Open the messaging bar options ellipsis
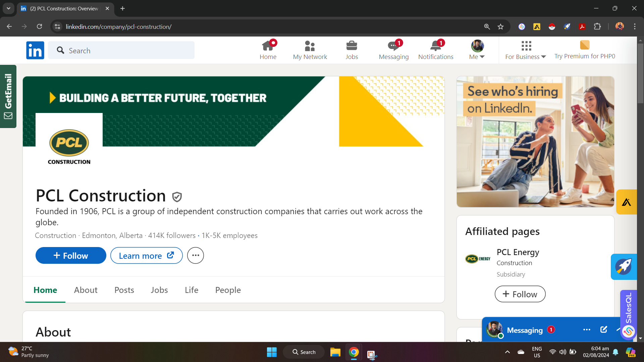 [x=587, y=330]
